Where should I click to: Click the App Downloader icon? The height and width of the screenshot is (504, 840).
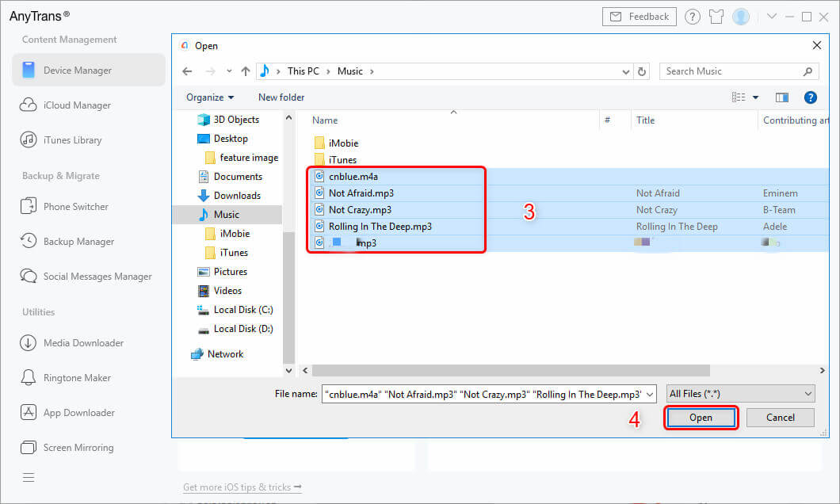click(x=28, y=412)
